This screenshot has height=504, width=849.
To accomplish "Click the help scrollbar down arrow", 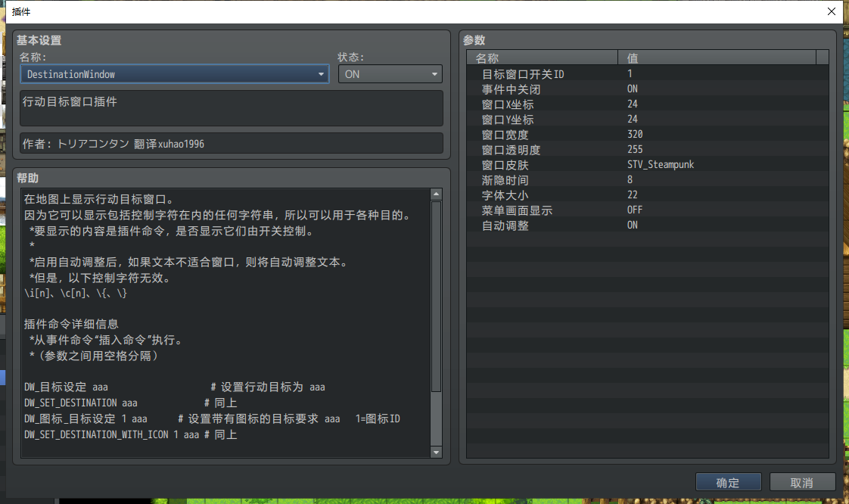I will click(x=436, y=452).
